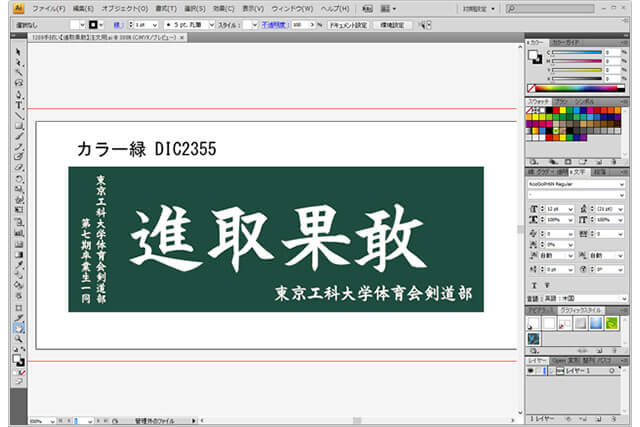Select the Symbol Sprayer tool
Image resolution: width=640 pixels, height=427 pixels.
(x=18, y=222)
